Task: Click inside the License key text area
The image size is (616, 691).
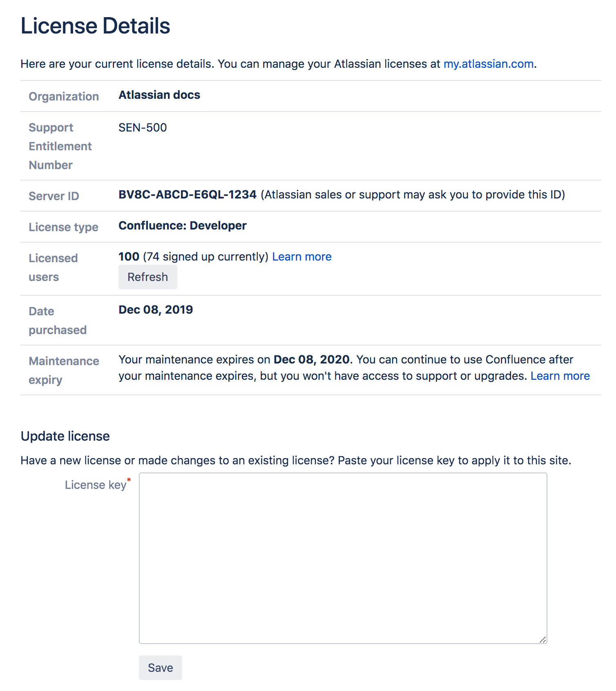Action: tap(343, 558)
